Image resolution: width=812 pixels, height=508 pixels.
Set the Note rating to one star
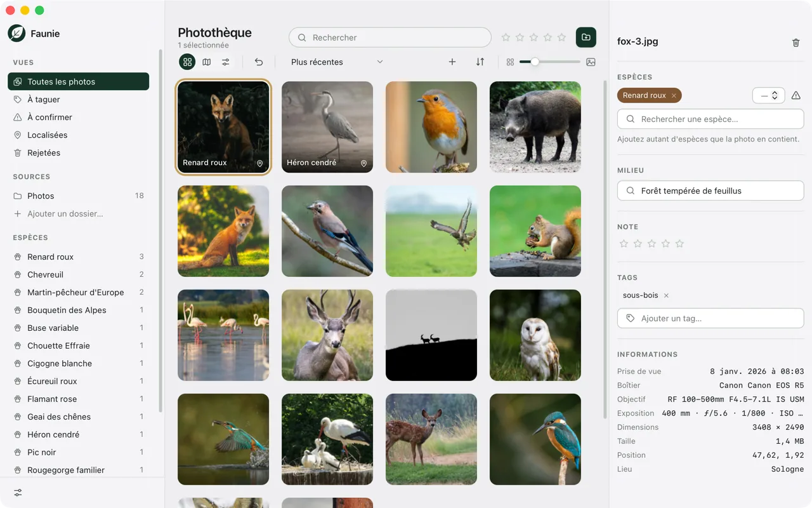(624, 244)
